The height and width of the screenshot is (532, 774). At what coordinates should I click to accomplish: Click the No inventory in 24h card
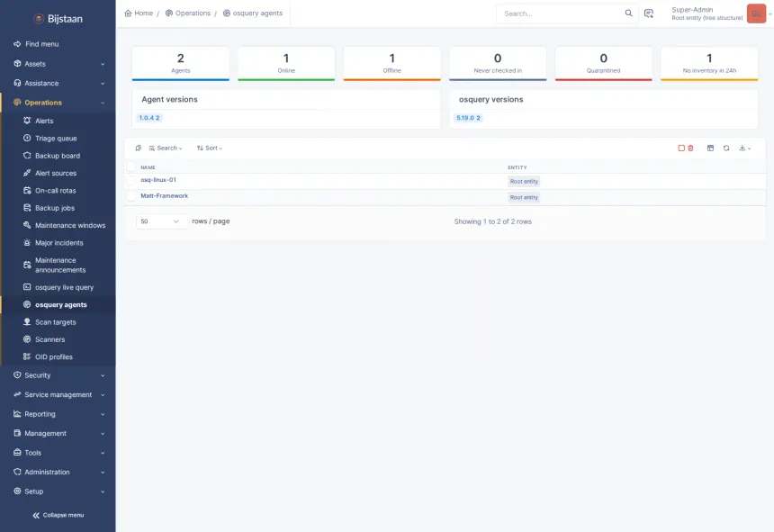coord(709,64)
